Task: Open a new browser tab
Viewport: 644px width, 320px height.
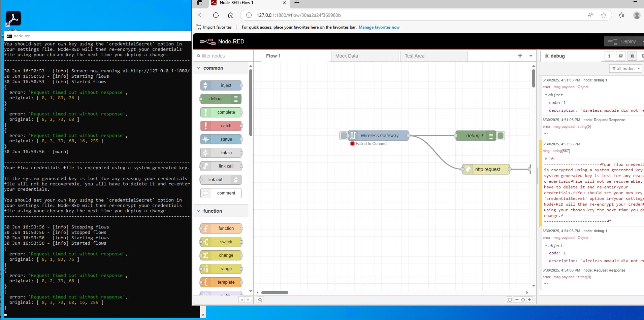Action: point(297,3)
